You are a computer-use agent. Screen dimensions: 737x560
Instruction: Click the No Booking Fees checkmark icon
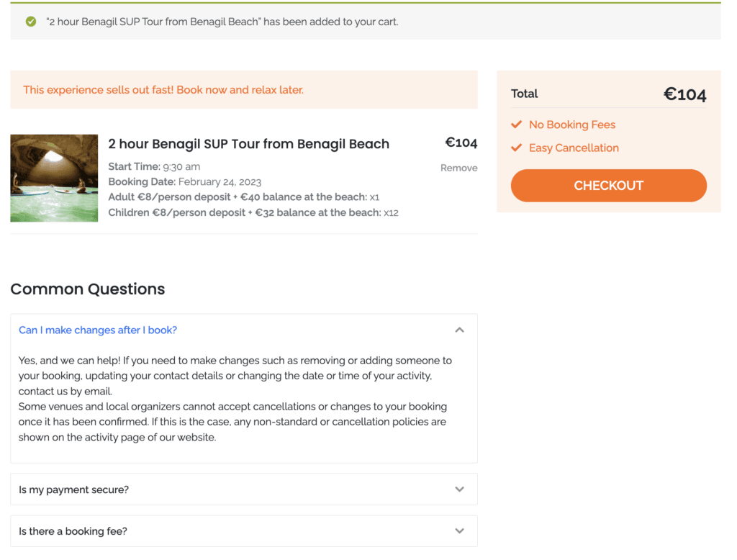coord(517,124)
